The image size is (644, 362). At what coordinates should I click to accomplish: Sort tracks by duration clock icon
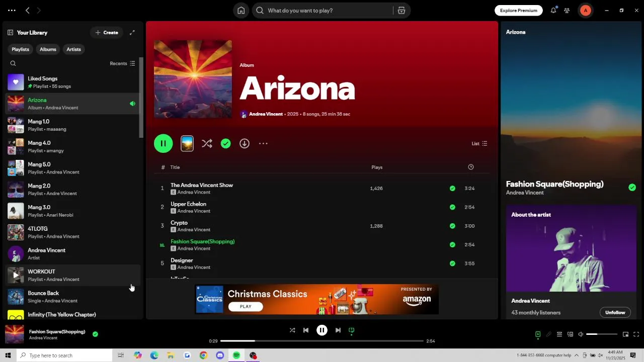pos(471,167)
